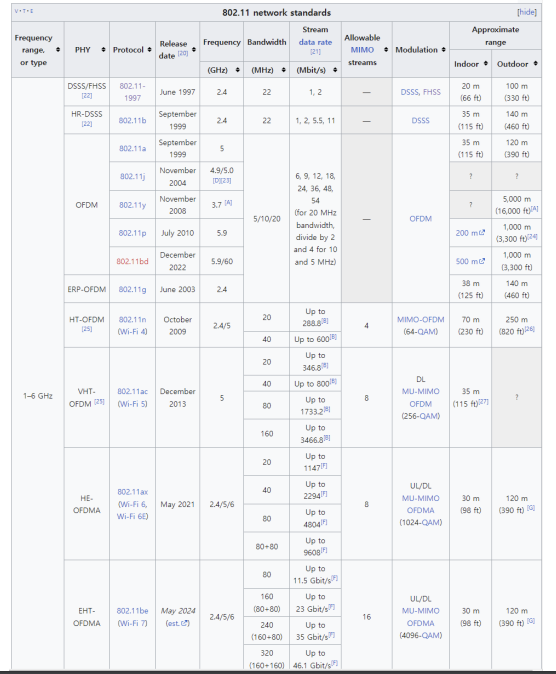Open the 500 m external link
The image size is (556, 674).
[x=470, y=261]
